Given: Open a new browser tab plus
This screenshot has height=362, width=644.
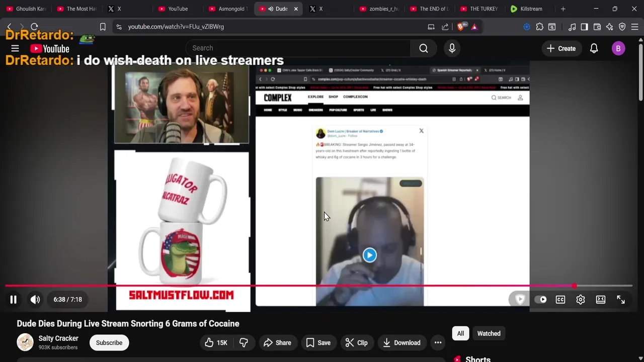Looking at the screenshot, I should [563, 9].
